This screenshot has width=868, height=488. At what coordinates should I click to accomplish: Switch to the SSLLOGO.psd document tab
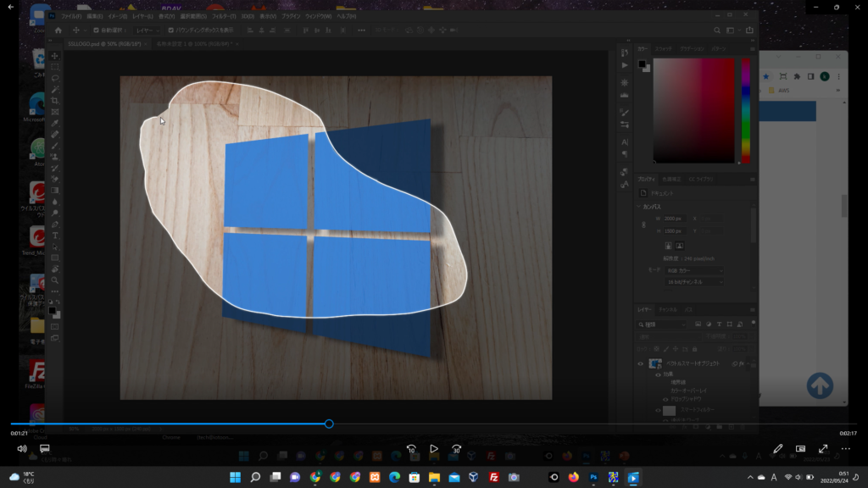[x=104, y=44]
